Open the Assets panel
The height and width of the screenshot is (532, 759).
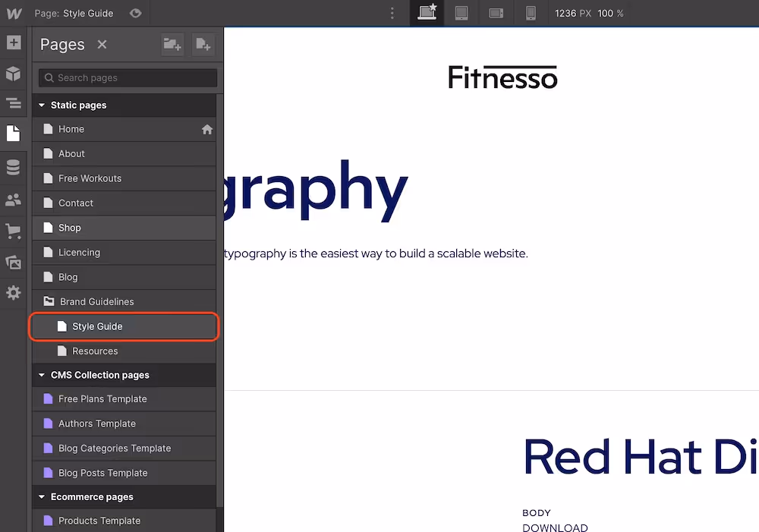click(14, 263)
